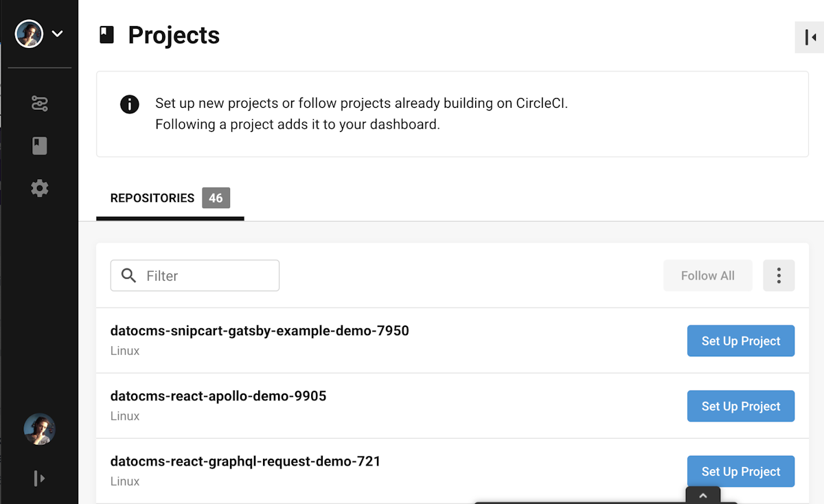Image resolution: width=824 pixels, height=504 pixels.
Task: Click the upward arrow at the page bottom
Action: pos(702,494)
